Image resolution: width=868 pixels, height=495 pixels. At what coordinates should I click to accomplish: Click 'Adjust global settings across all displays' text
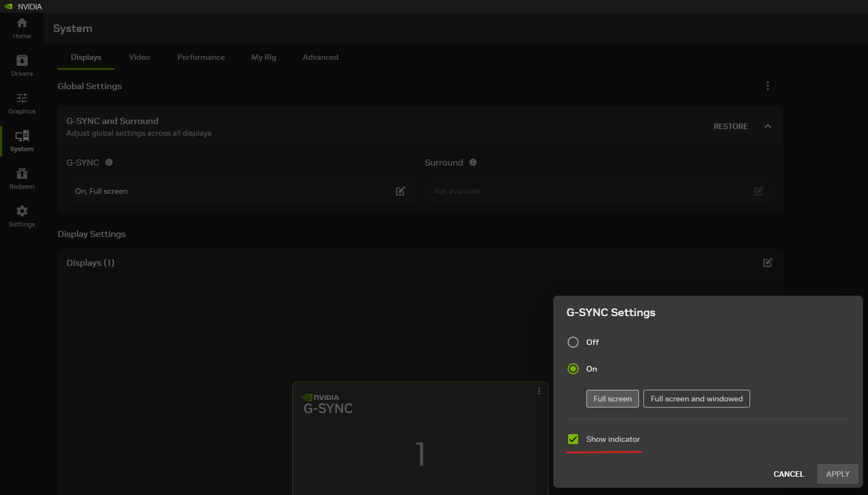139,133
